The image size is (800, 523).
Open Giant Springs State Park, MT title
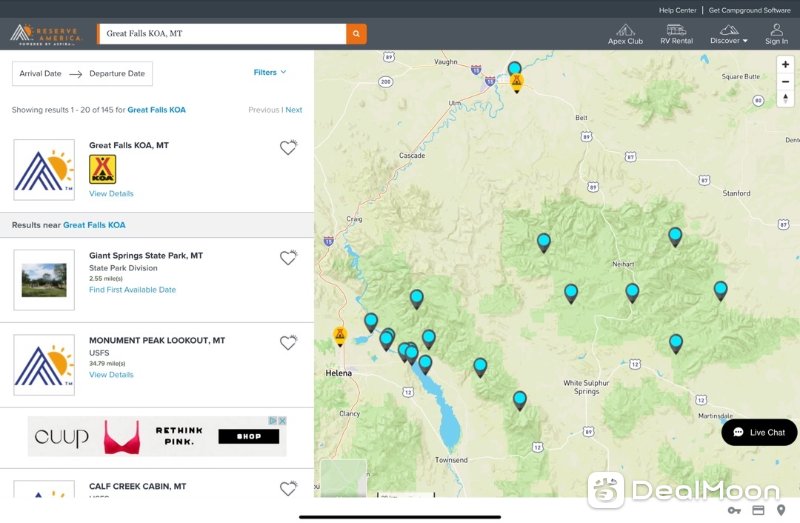(146, 255)
